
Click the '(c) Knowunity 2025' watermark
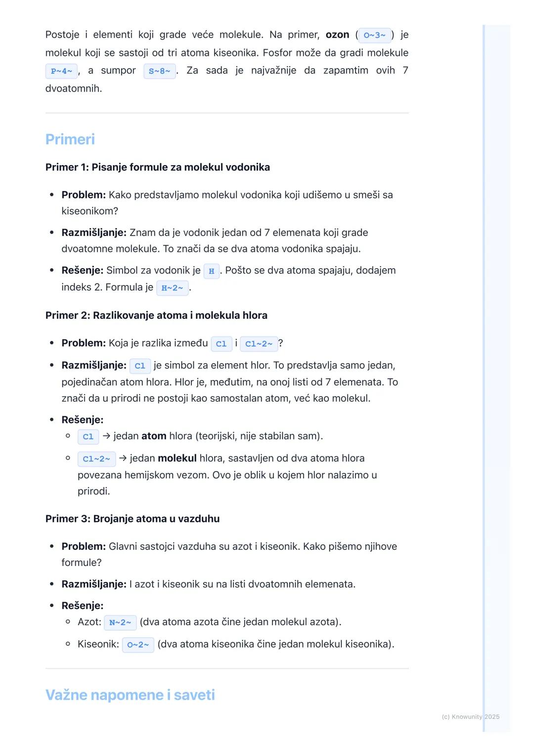point(470,716)
